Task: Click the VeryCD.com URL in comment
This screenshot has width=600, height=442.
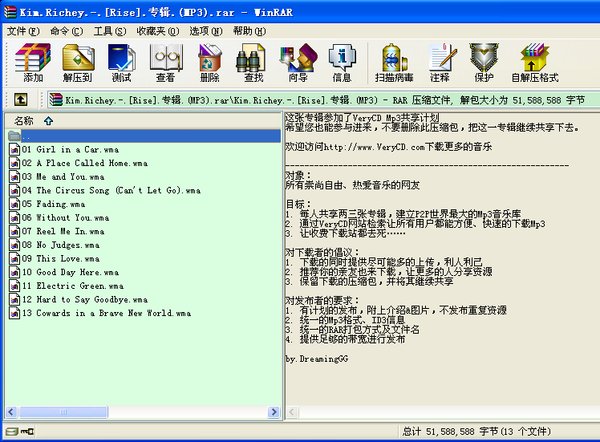Action: 374,147
